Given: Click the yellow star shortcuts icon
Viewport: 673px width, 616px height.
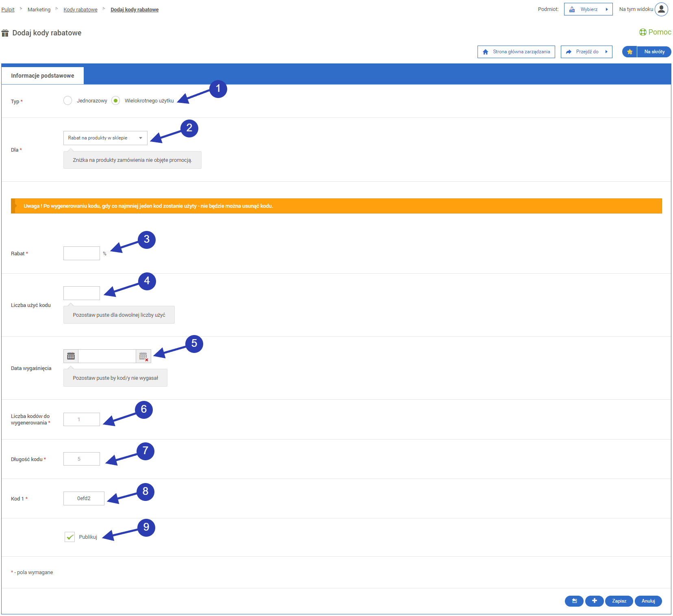Looking at the screenshot, I should (630, 52).
